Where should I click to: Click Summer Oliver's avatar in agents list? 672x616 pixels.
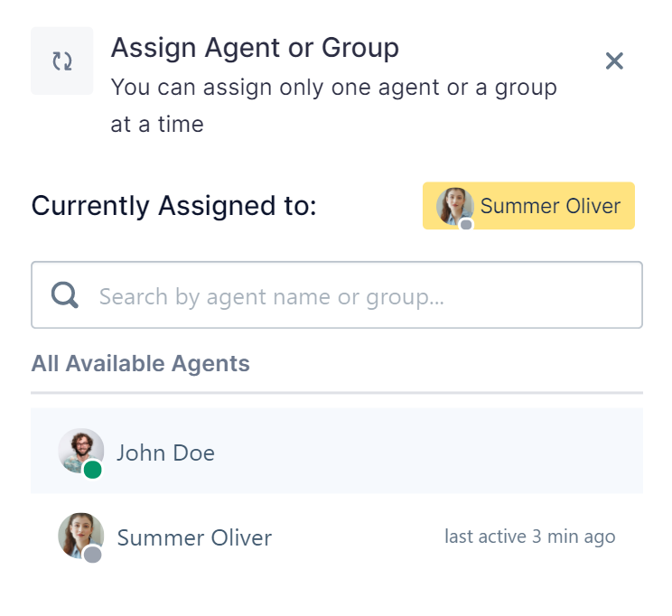click(x=80, y=536)
